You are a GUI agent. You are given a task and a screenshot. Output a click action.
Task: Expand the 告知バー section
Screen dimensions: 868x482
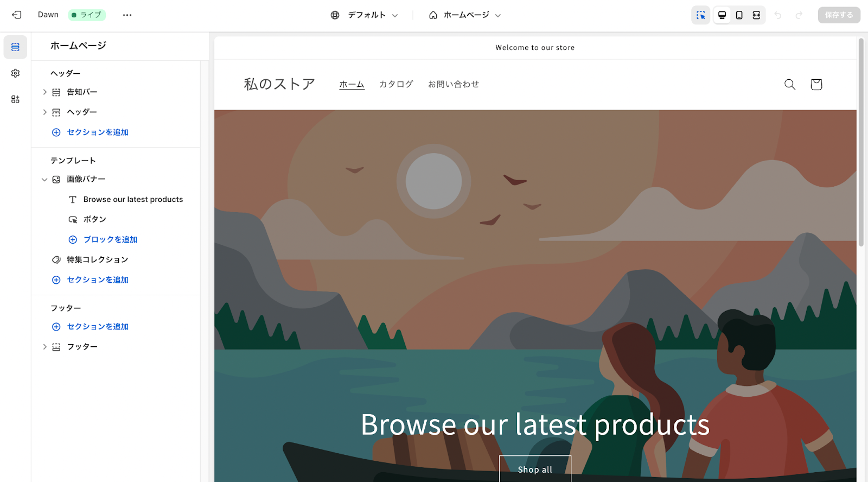click(x=44, y=92)
